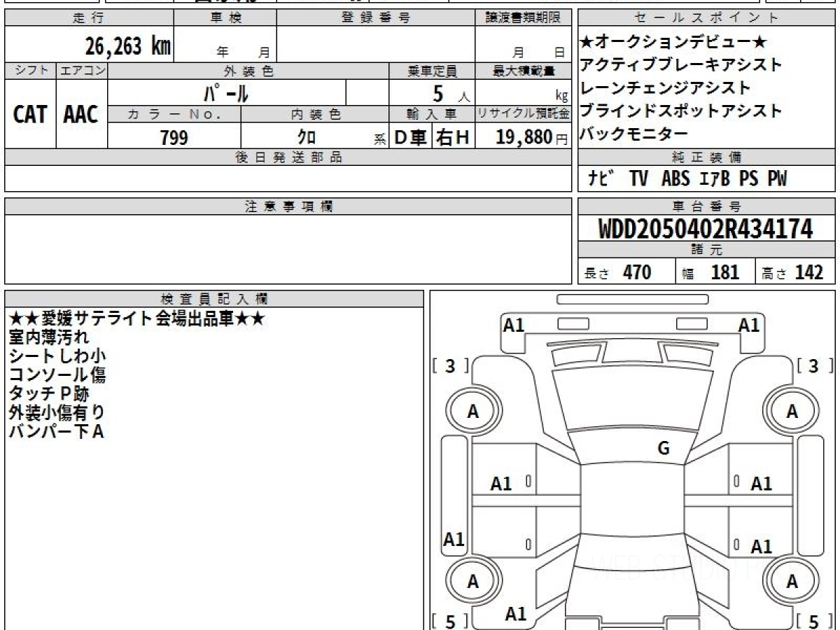Click the 車検 header cell
Image resolution: width=840 pixels, height=630 pixels.
(225, 18)
